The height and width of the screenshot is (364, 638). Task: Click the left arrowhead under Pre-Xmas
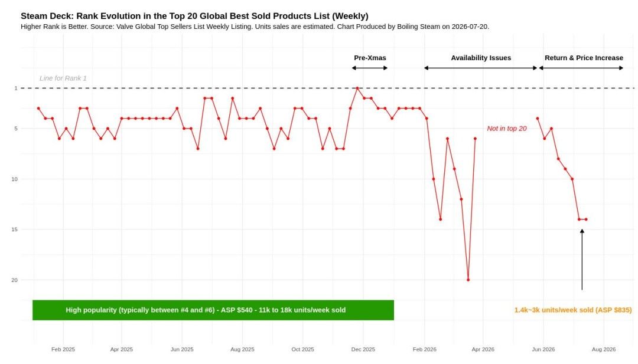tap(354, 68)
